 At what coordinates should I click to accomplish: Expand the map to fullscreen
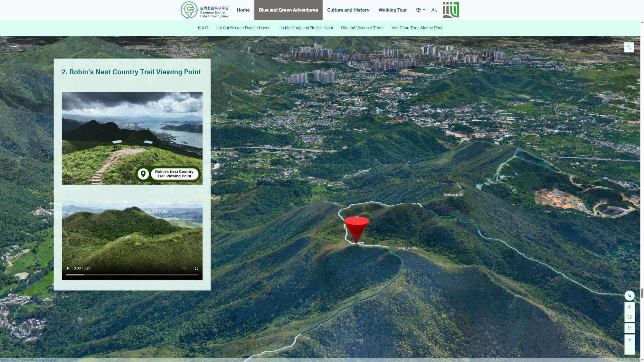point(629,47)
